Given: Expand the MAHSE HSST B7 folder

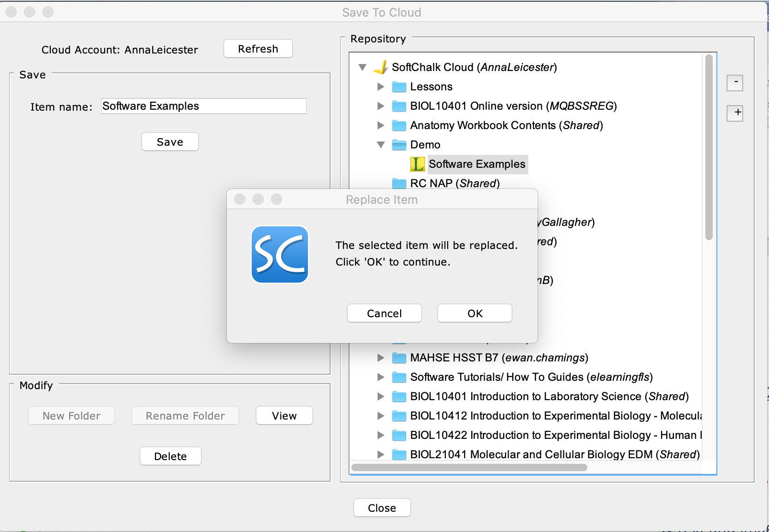Looking at the screenshot, I should point(381,358).
